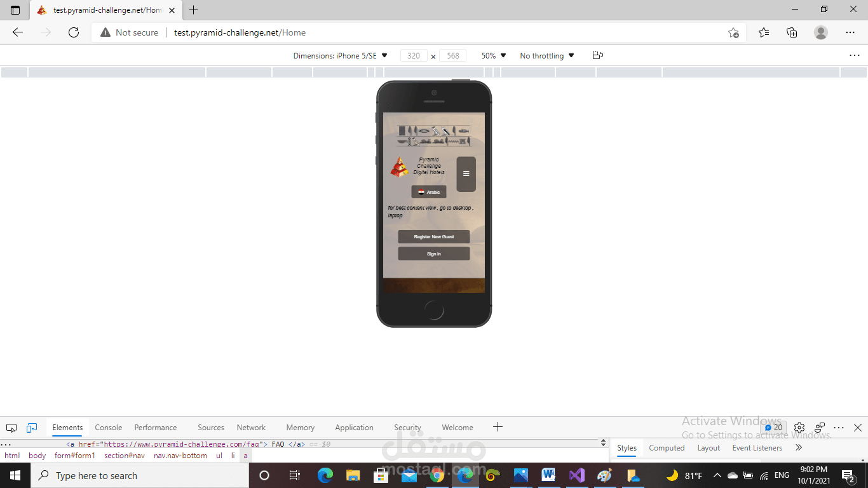Screen dimensions: 868x488
Task: Click Register New Guest button
Action: 434,237
